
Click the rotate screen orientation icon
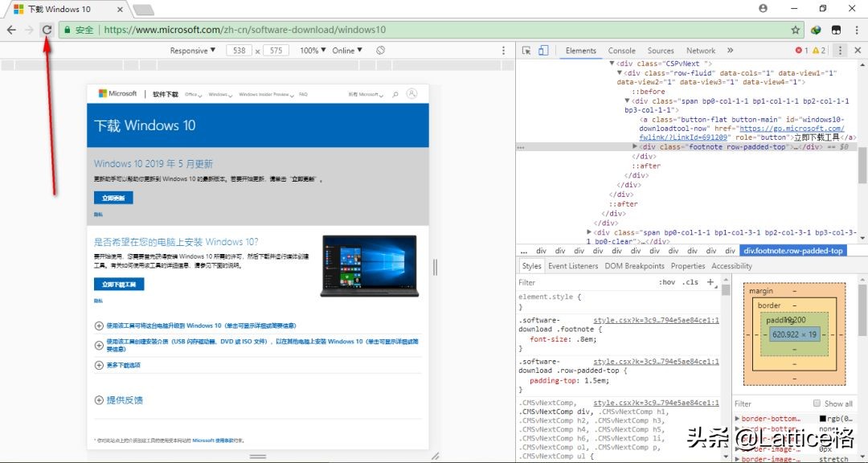tap(381, 51)
